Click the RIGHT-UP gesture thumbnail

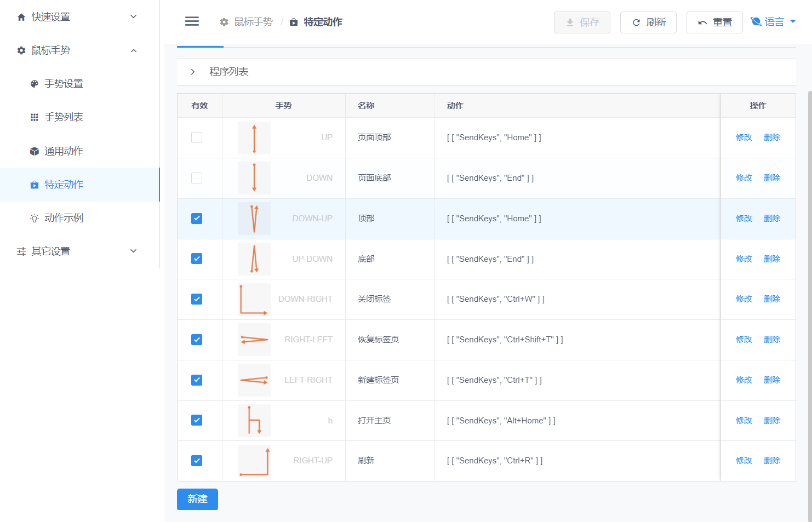(254, 461)
